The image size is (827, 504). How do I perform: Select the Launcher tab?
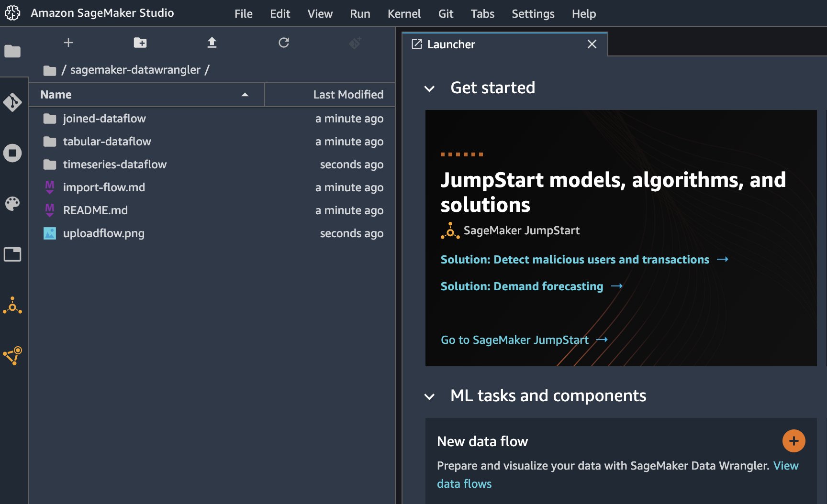(x=505, y=44)
